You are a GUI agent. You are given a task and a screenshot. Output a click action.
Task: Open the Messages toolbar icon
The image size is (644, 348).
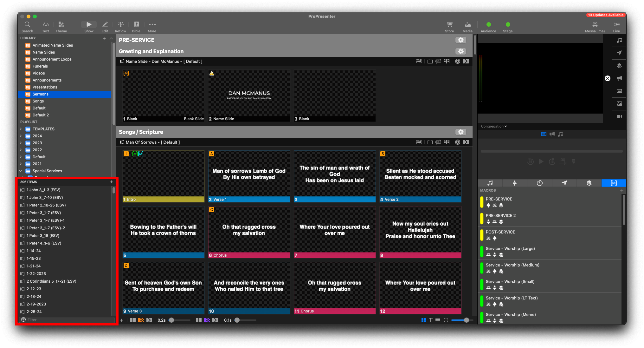tap(595, 25)
